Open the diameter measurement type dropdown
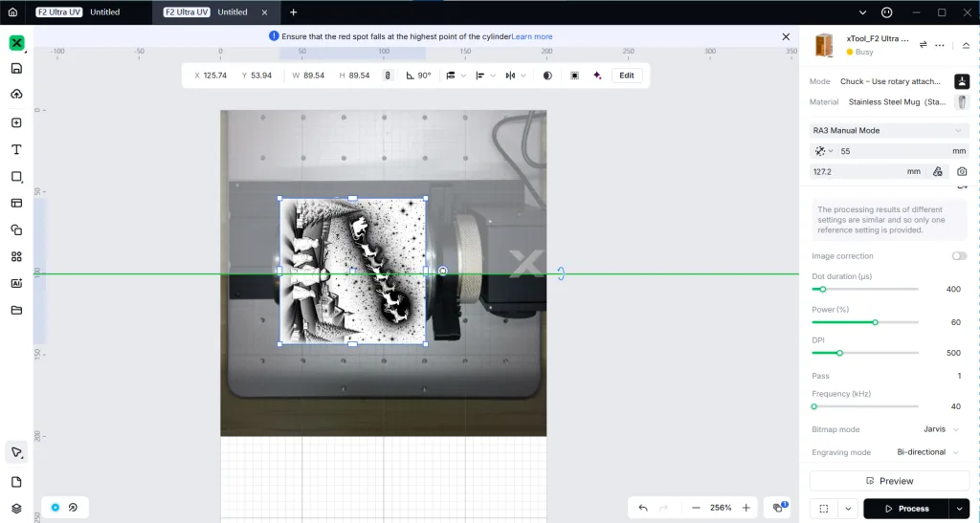Screen dimensions: 980x523 [822, 151]
